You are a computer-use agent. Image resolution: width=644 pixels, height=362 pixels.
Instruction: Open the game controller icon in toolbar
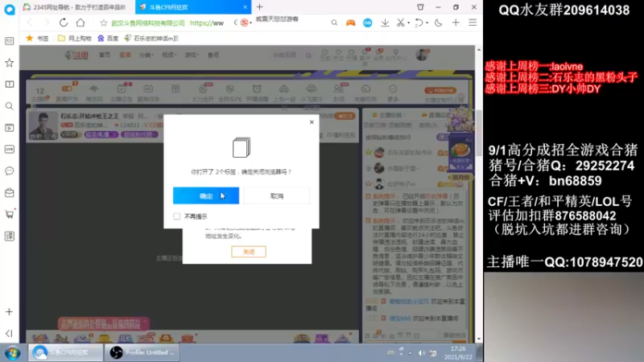point(350,23)
